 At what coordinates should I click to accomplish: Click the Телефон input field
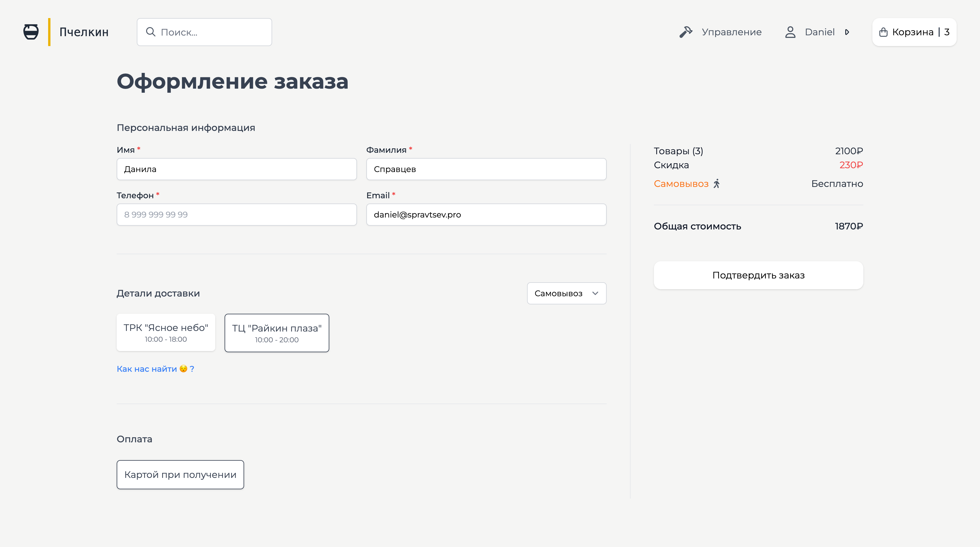click(x=236, y=214)
